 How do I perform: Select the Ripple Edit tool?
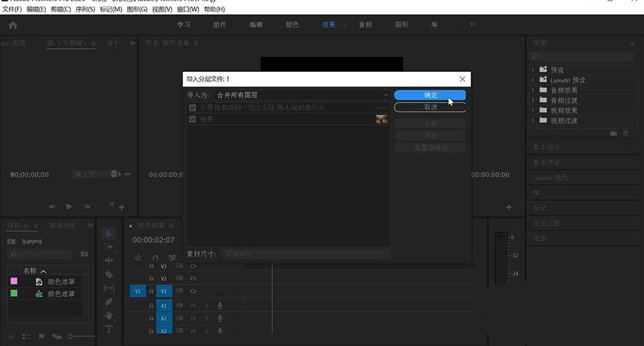[x=109, y=261]
